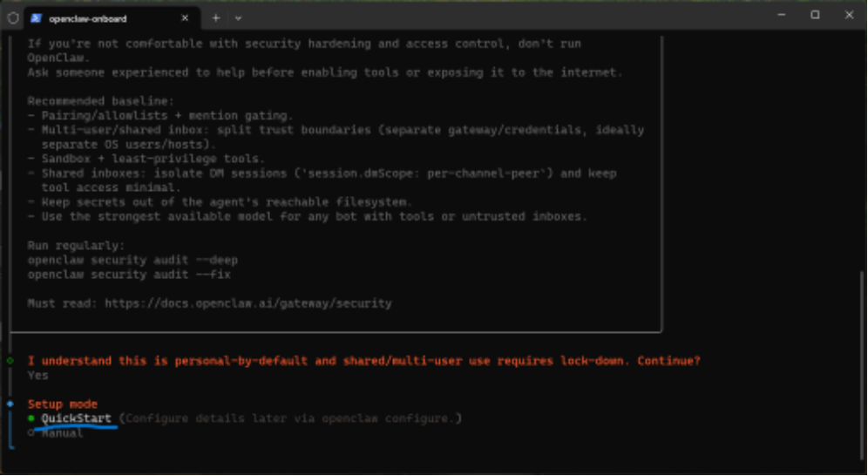Open a new terminal tab with plus
This screenshot has width=868, height=476.
pyautogui.click(x=216, y=17)
